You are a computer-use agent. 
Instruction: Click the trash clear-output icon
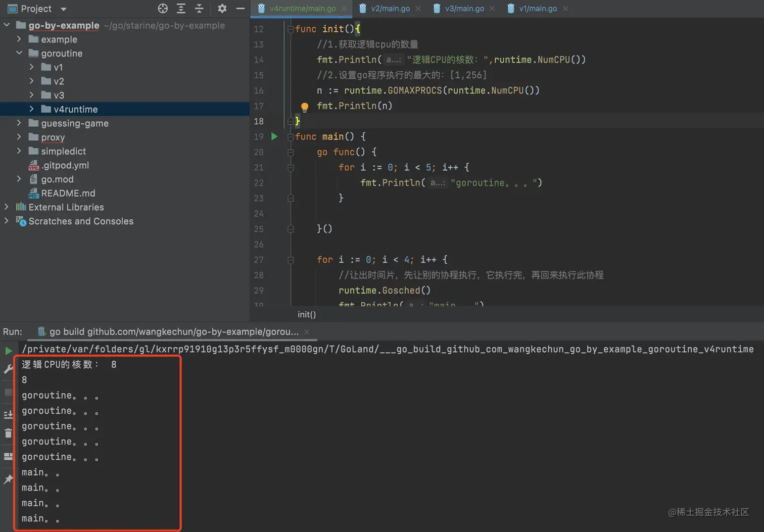9,433
